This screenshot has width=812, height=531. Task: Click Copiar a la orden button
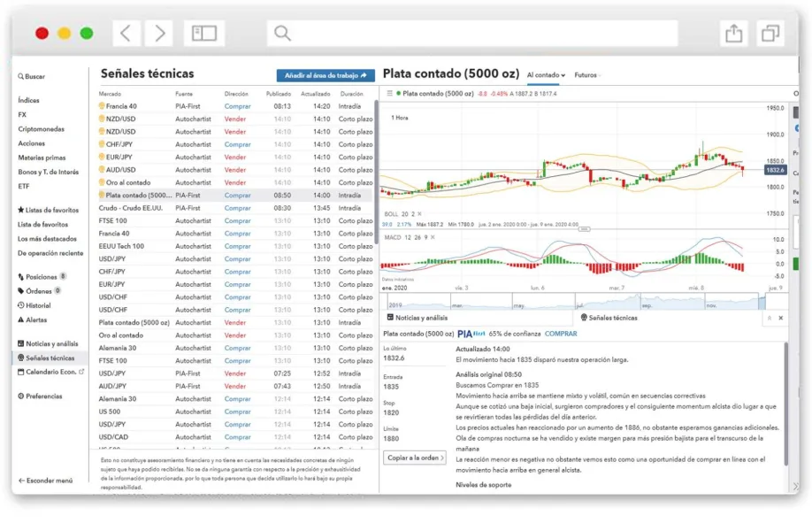coord(415,458)
